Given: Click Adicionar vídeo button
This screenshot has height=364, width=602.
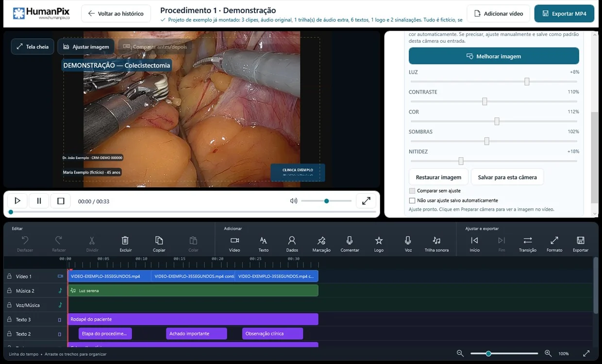Looking at the screenshot, I should 498,14.
